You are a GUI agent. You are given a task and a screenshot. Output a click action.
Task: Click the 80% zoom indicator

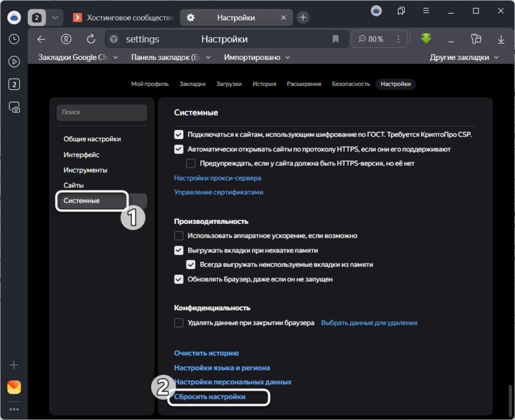point(371,40)
